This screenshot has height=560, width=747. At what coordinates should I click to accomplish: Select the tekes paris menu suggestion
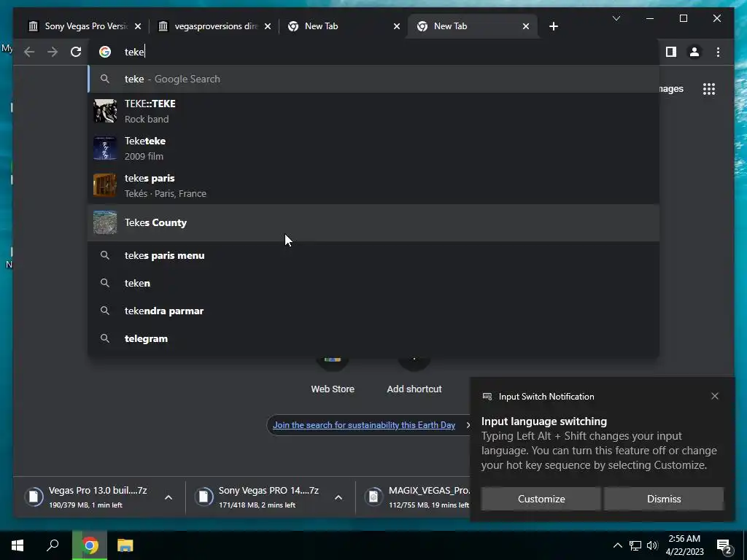pyautogui.click(x=374, y=255)
